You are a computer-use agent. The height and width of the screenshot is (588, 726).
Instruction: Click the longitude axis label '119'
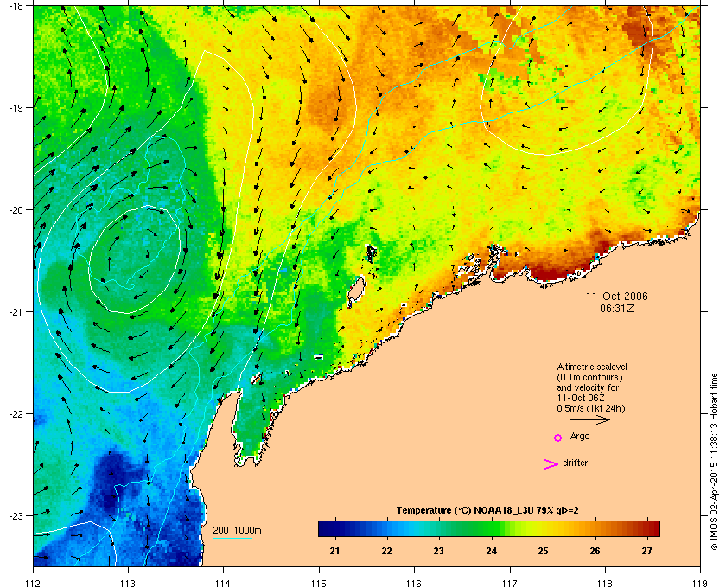coord(700,583)
